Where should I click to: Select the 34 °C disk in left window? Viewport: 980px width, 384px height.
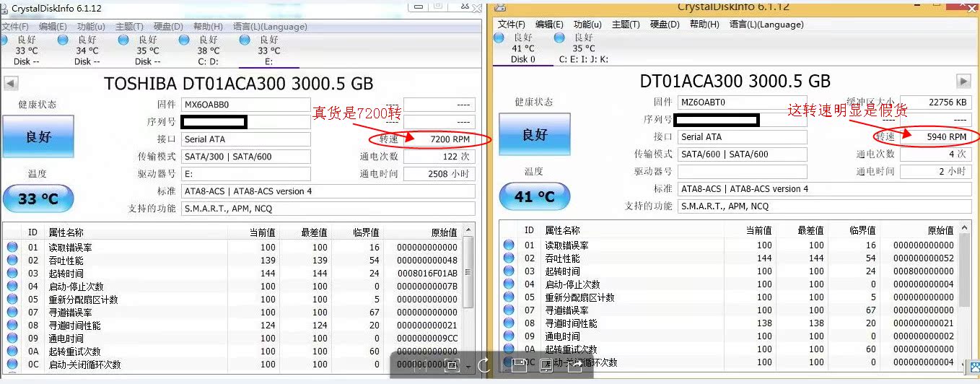pos(87,50)
